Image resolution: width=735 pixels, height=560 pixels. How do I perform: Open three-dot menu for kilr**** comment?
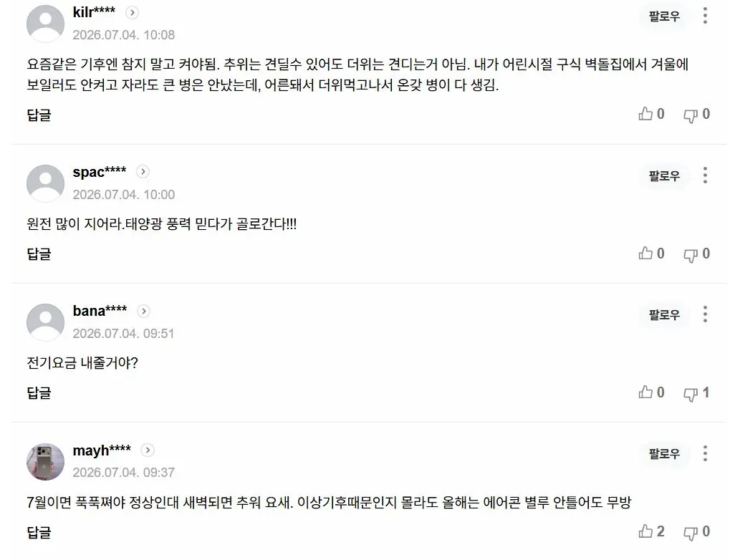pos(705,16)
